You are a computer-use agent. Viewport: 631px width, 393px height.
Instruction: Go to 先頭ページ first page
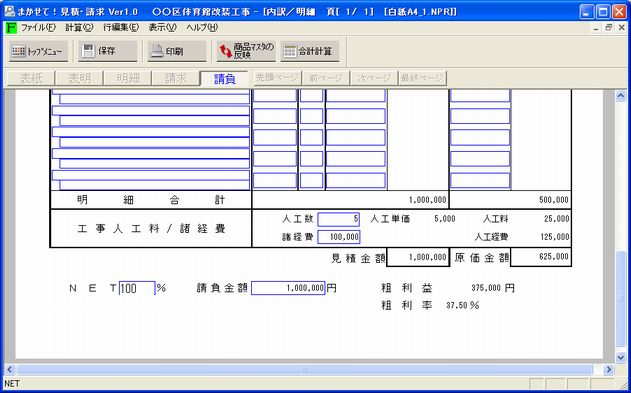(277, 78)
